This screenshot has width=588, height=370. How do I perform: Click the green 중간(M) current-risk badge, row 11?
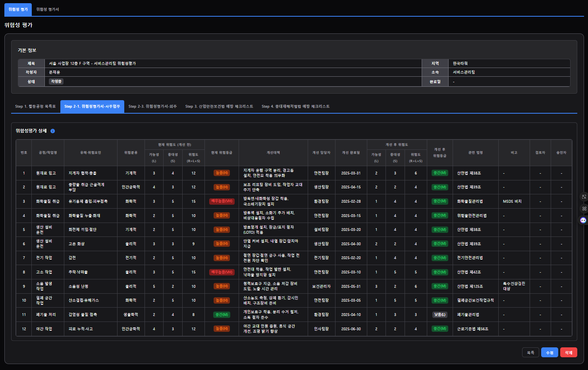click(x=222, y=315)
